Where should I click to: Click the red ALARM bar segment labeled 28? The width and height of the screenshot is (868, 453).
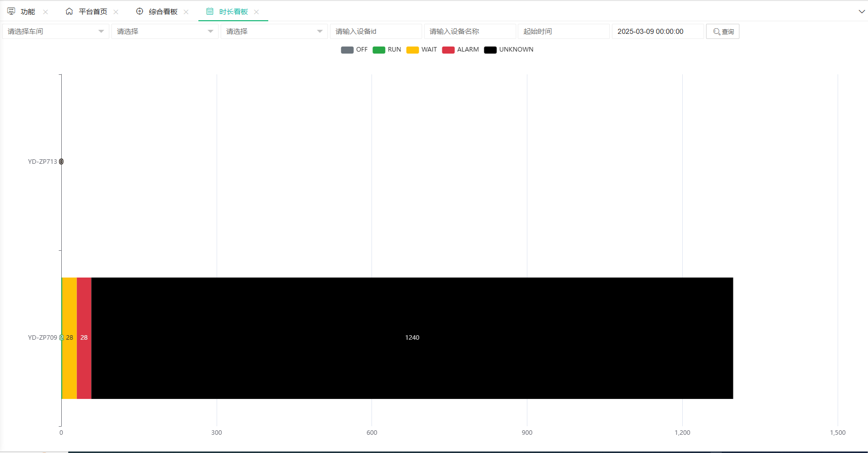click(x=84, y=338)
